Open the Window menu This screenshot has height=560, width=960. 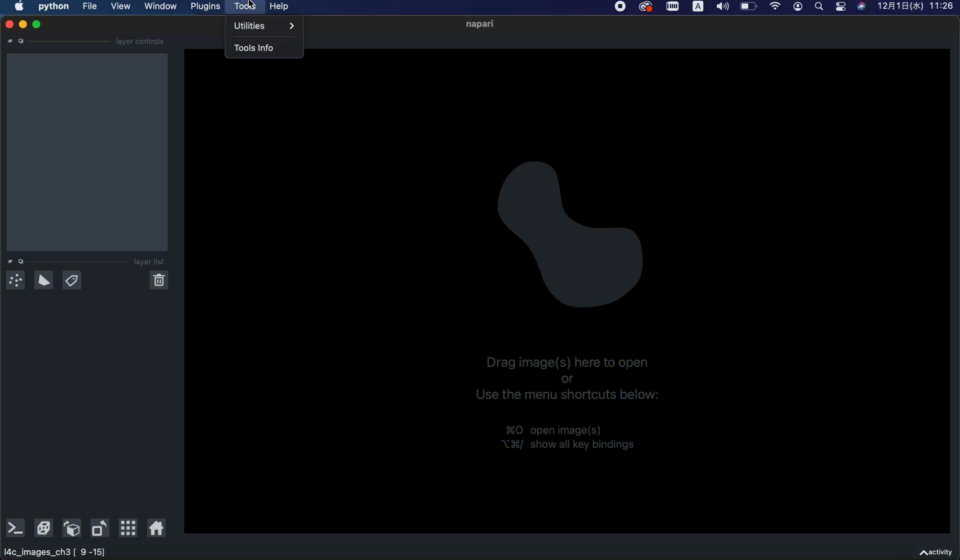pyautogui.click(x=160, y=6)
